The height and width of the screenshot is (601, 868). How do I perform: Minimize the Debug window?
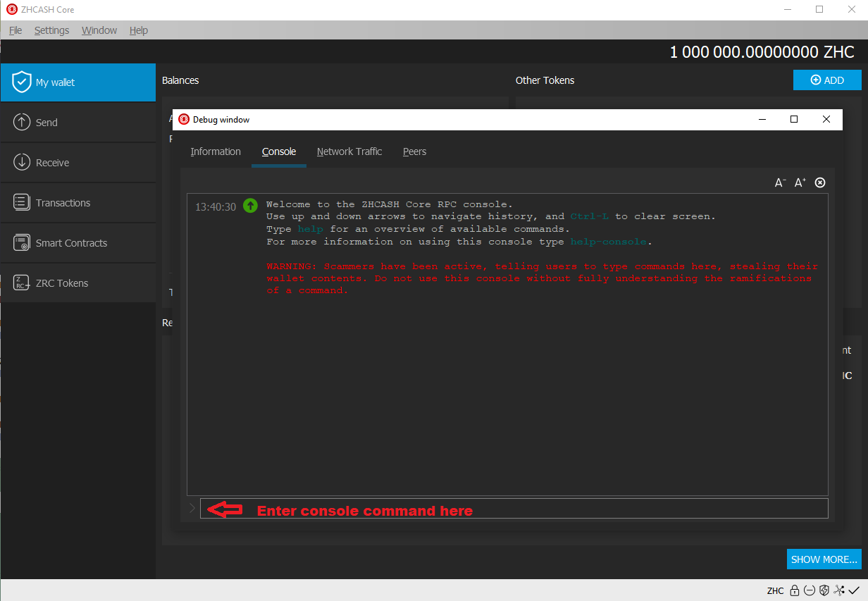point(762,119)
